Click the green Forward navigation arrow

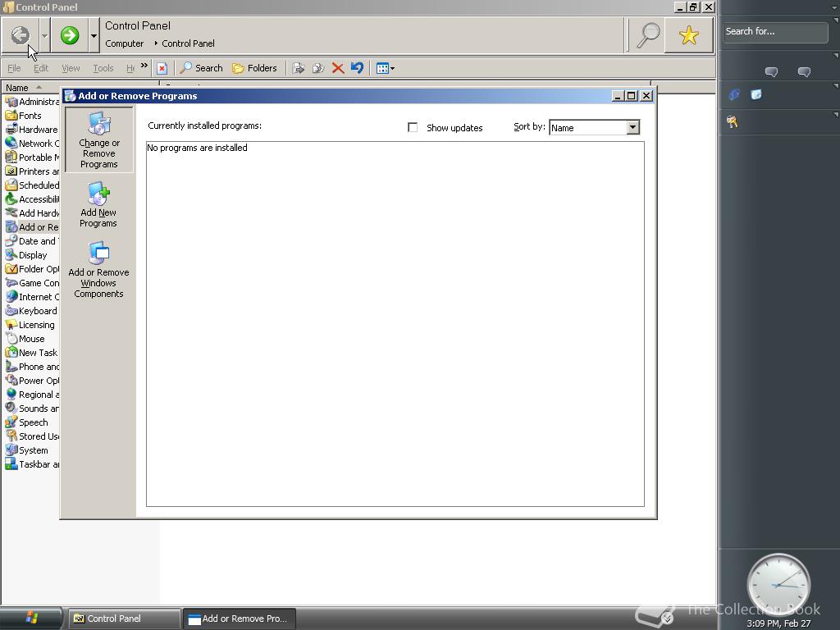69,35
